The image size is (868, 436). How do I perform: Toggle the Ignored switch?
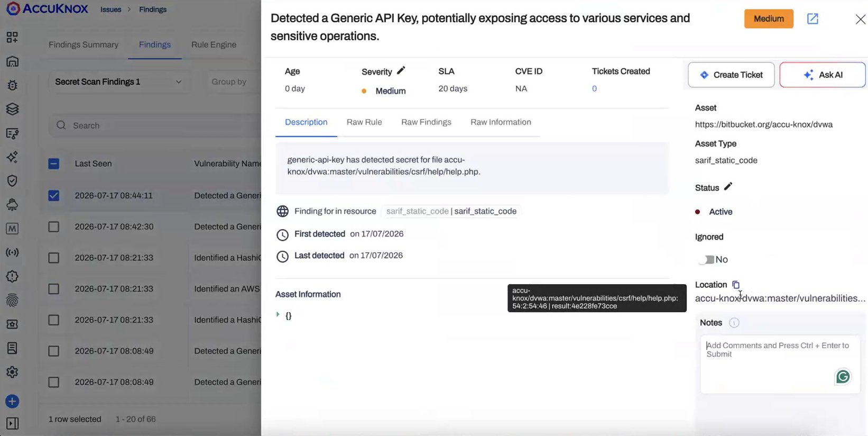click(706, 259)
